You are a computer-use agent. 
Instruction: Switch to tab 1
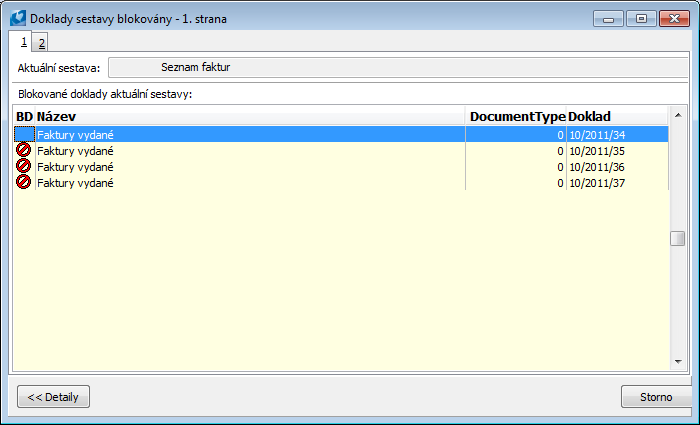pos(24,42)
